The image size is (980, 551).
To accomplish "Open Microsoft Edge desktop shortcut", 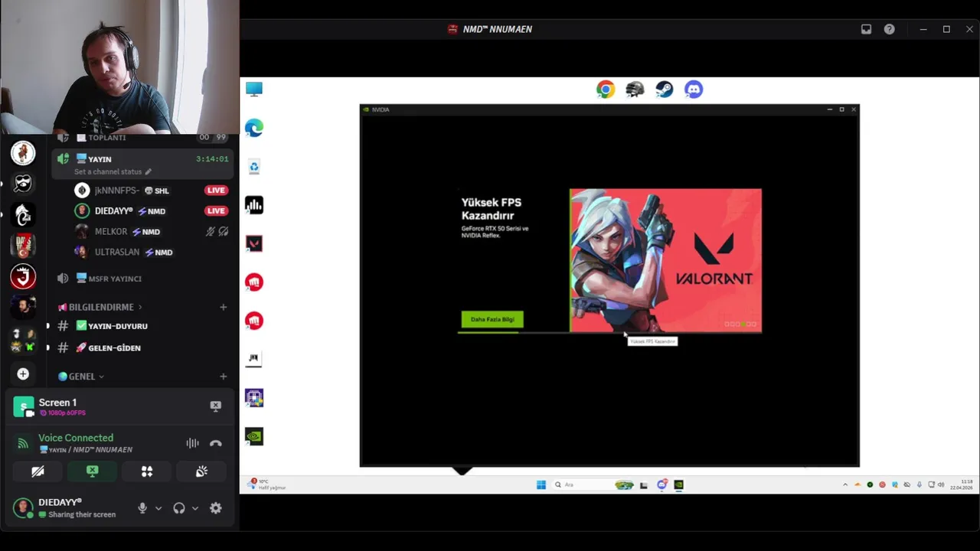I will pos(254,128).
